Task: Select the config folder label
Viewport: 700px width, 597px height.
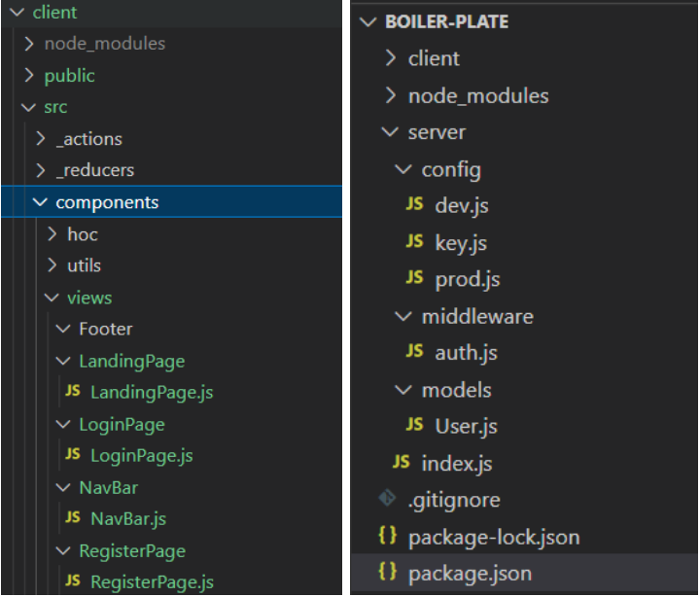Action: pos(451,170)
